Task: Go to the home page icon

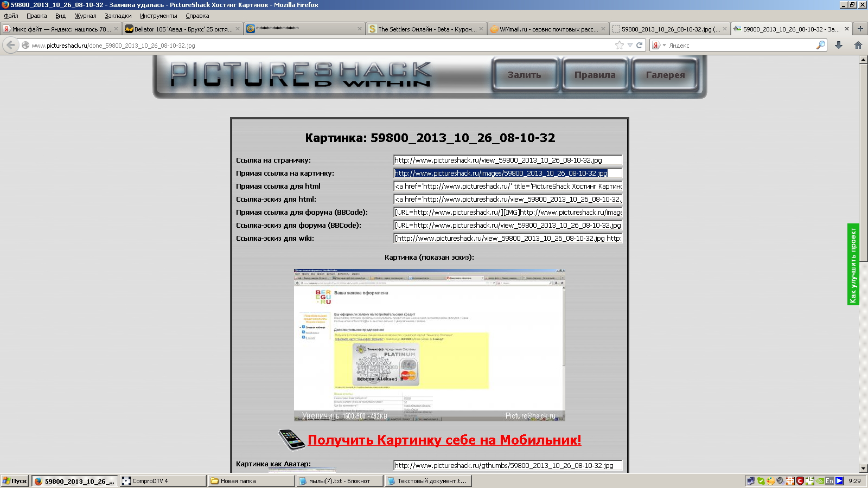Action: coord(858,45)
